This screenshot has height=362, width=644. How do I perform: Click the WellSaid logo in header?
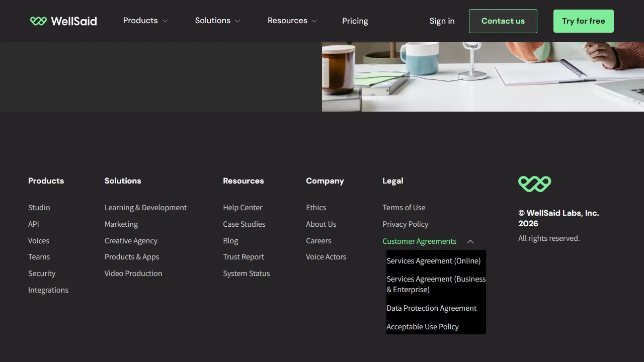coord(63,21)
